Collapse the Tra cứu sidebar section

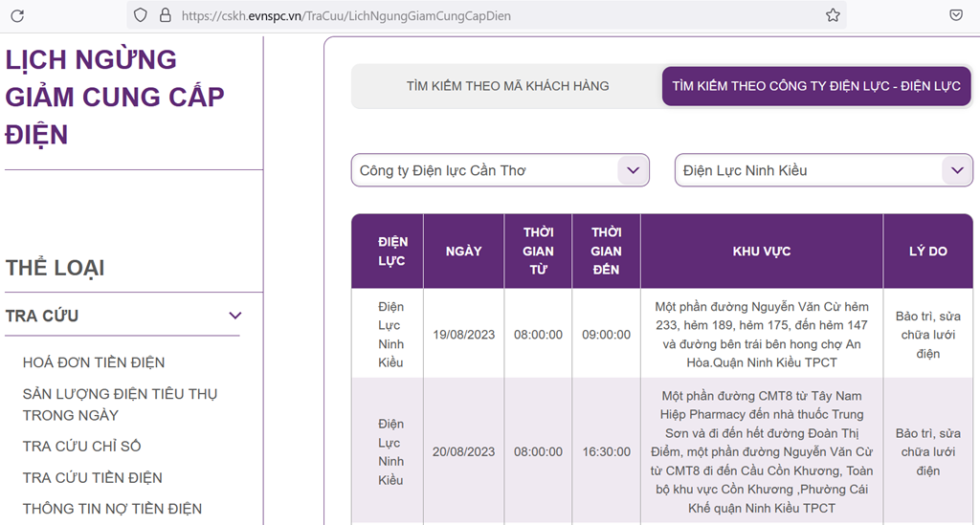234,316
